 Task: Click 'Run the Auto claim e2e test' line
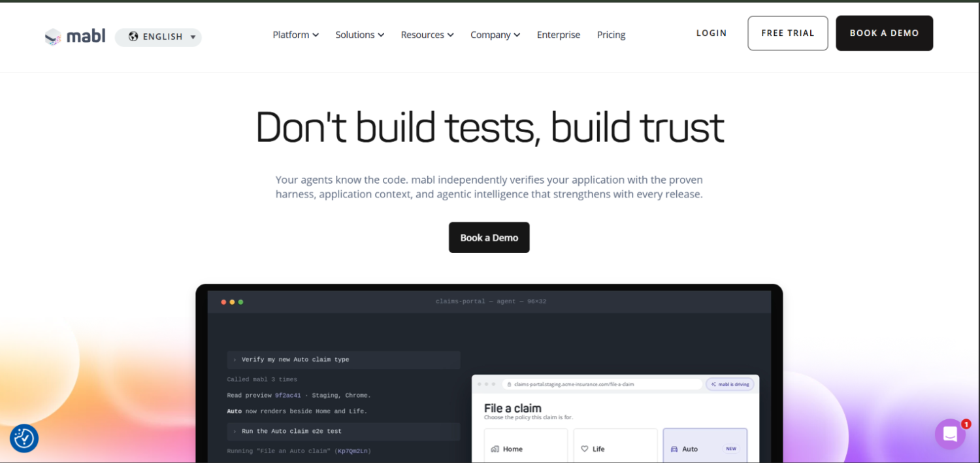(344, 432)
